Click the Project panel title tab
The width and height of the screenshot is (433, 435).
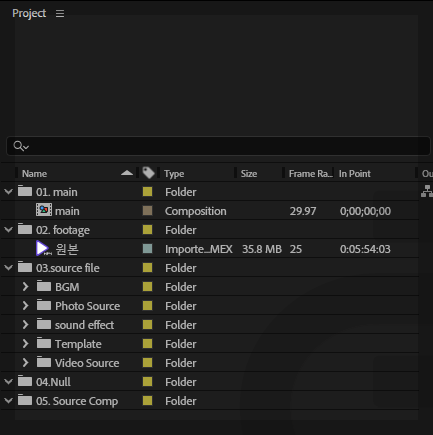tap(29, 13)
